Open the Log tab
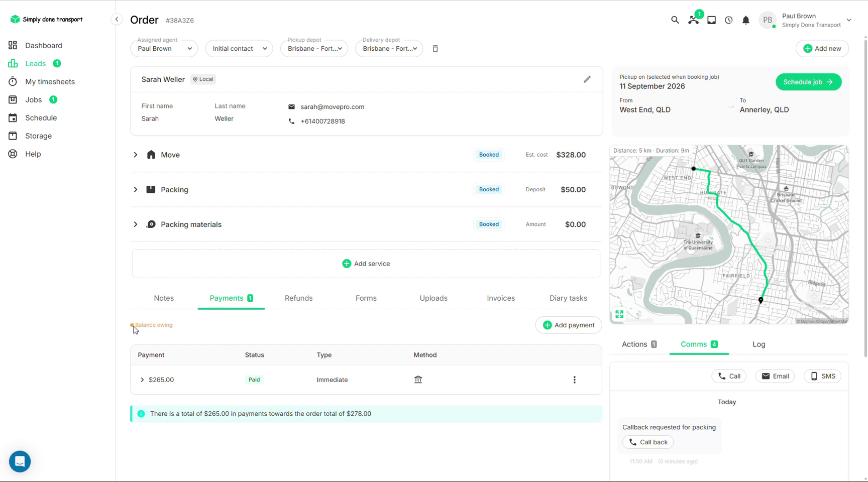Screen dimensions: 868x482 click(759, 344)
